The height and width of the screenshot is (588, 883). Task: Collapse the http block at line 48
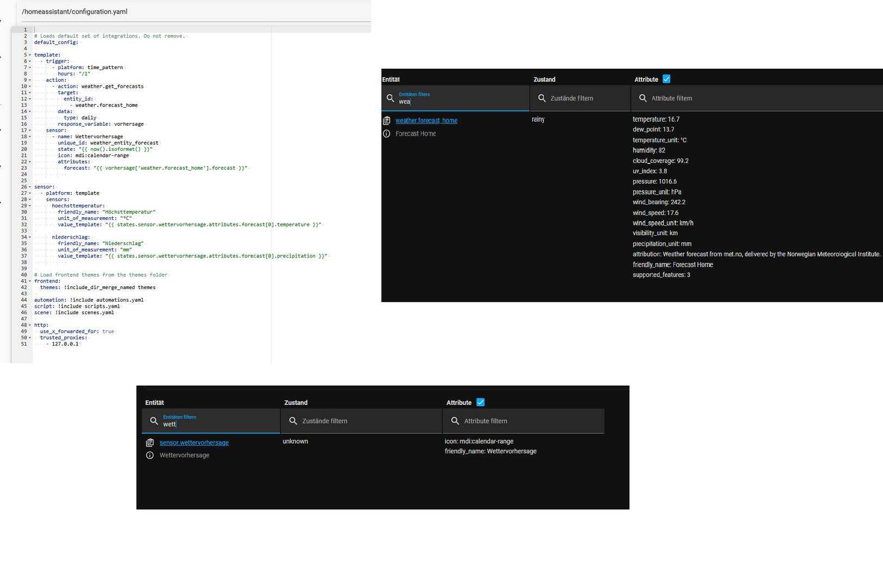coord(30,325)
